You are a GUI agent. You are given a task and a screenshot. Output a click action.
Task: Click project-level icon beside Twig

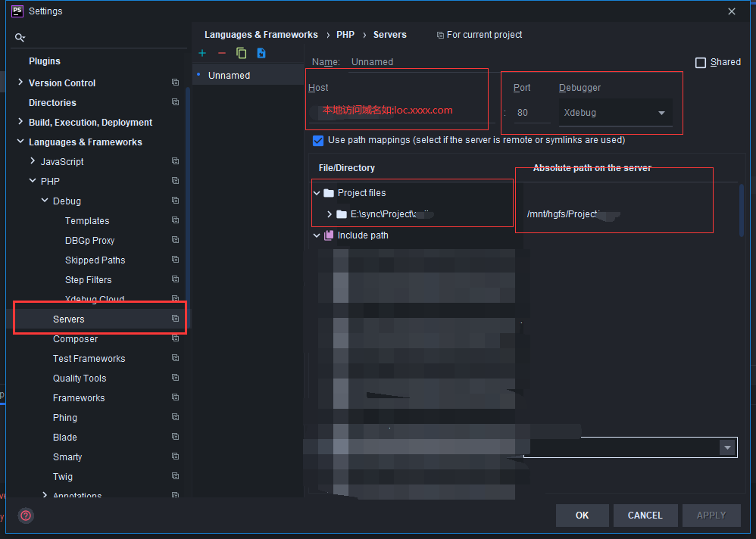pyautogui.click(x=176, y=476)
